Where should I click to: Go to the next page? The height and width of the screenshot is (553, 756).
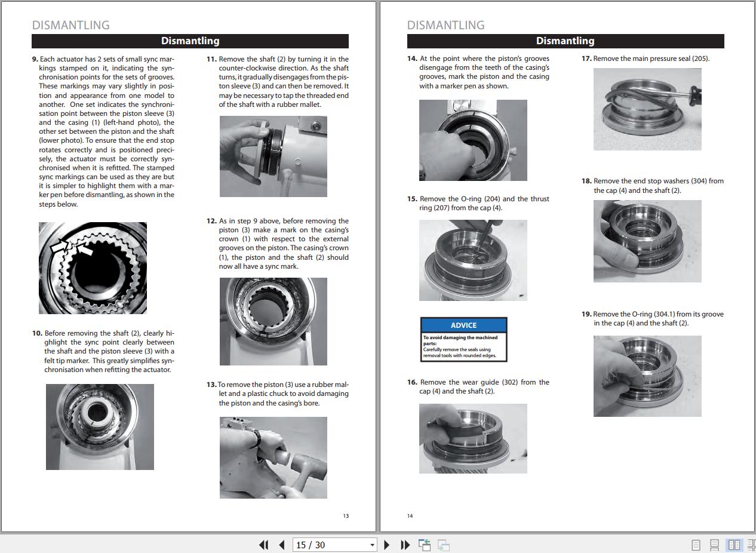click(386, 545)
